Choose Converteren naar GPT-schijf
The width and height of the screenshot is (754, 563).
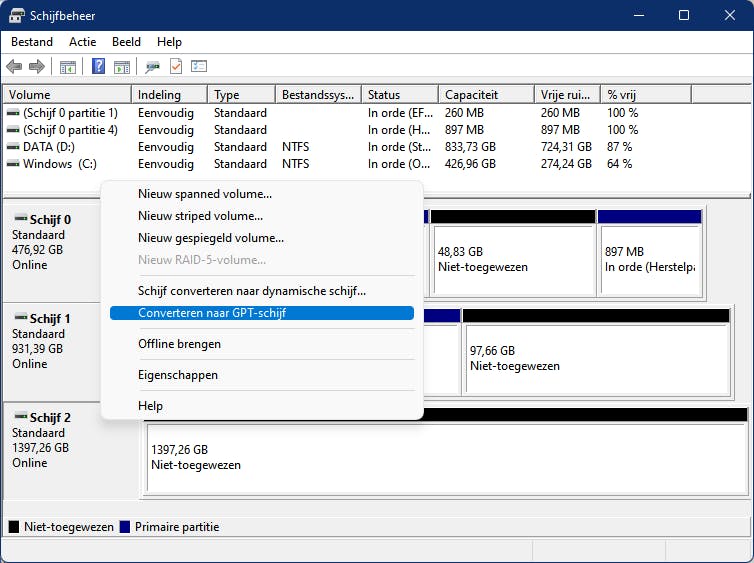click(x=212, y=313)
